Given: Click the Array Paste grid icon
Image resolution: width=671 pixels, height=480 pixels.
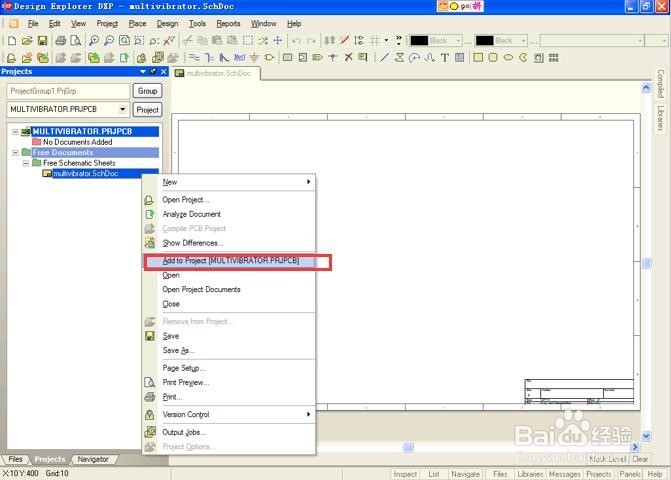Looking at the screenshot, I should [553, 57].
